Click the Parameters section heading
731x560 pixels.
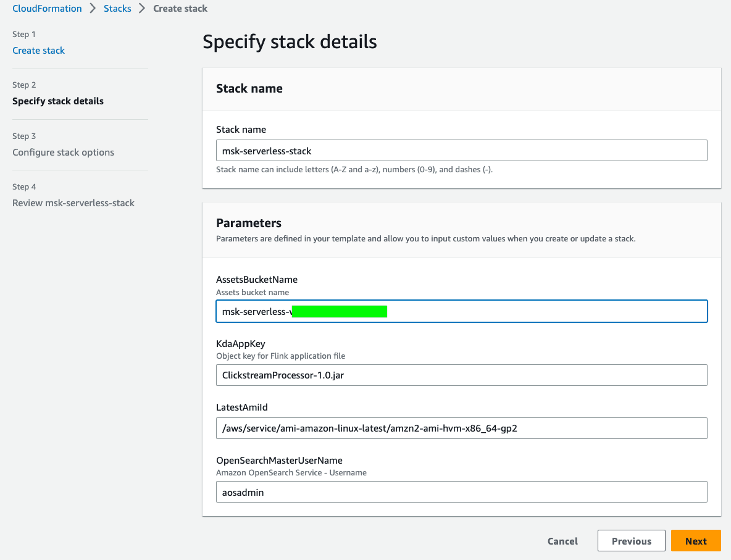(249, 223)
